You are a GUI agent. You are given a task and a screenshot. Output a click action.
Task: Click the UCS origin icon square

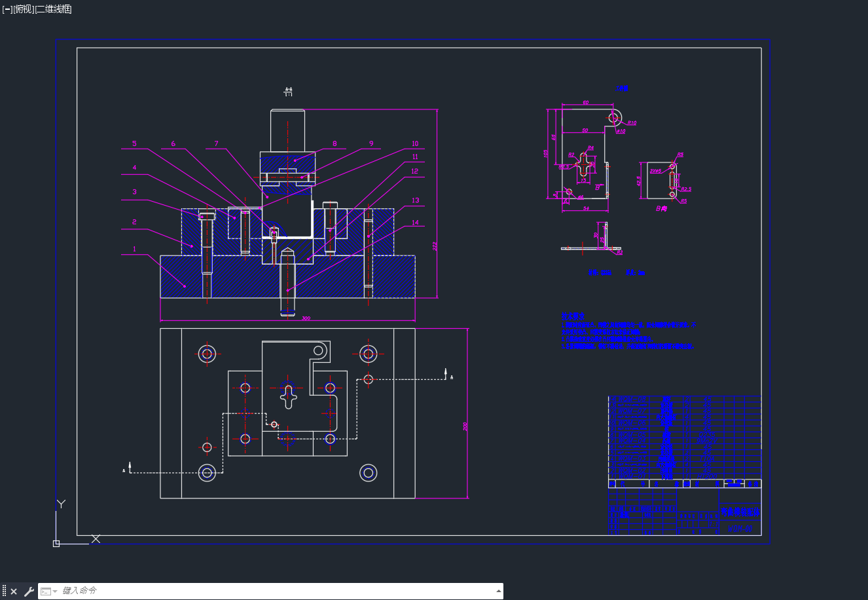tap(56, 543)
